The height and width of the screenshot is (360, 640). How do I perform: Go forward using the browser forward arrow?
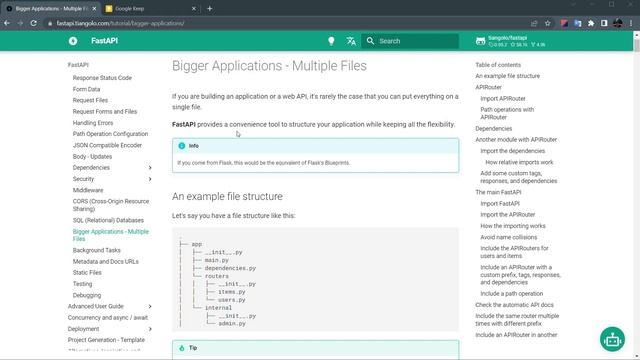pyautogui.click(x=20, y=23)
